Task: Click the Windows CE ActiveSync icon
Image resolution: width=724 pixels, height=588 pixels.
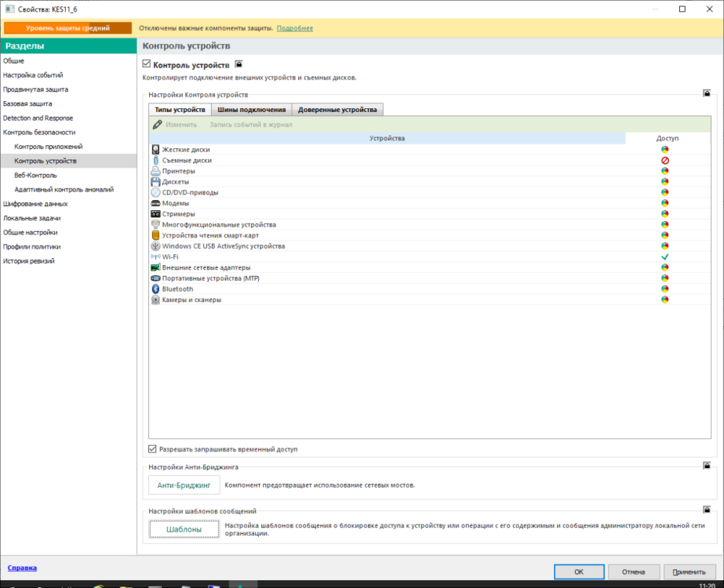Action: pos(155,246)
